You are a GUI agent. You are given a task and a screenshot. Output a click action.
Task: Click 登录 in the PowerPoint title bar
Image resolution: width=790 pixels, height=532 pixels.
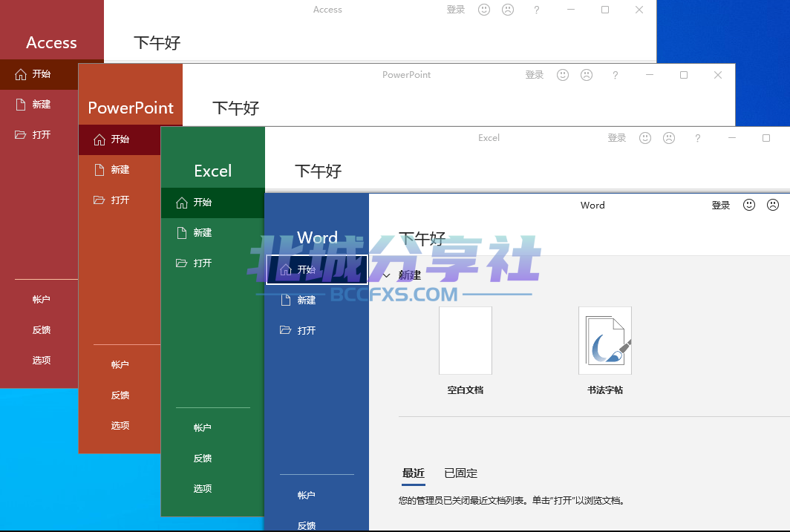534,75
